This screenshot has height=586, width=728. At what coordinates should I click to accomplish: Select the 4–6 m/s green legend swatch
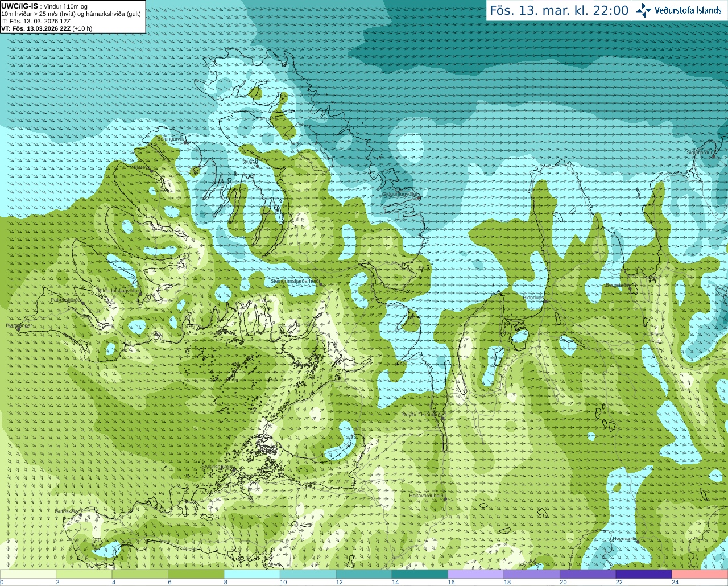140,574
